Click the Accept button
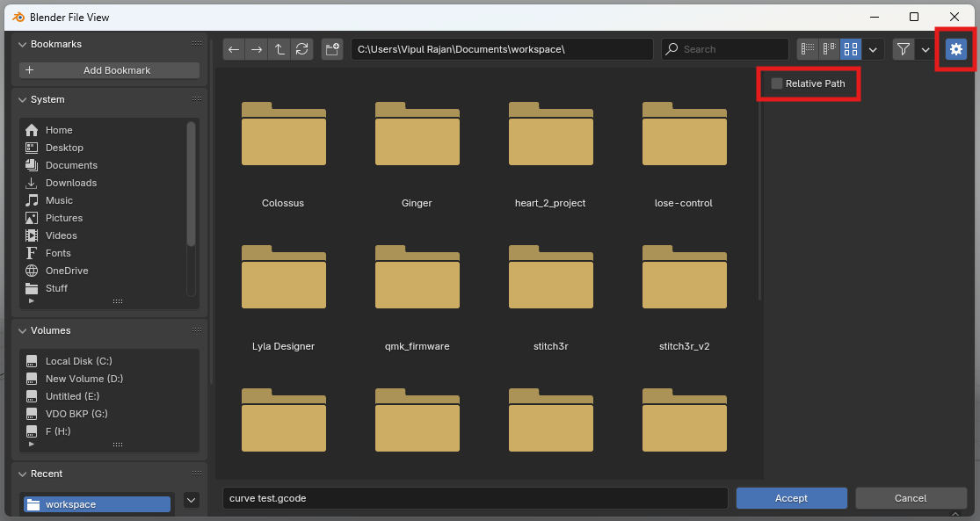 click(x=791, y=498)
